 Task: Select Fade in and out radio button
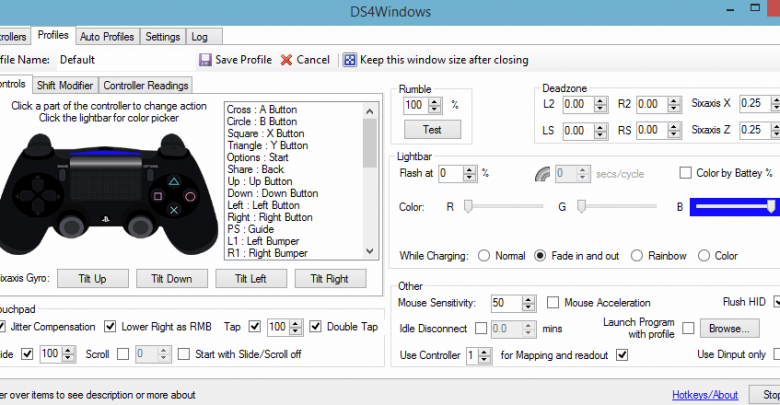(540, 256)
